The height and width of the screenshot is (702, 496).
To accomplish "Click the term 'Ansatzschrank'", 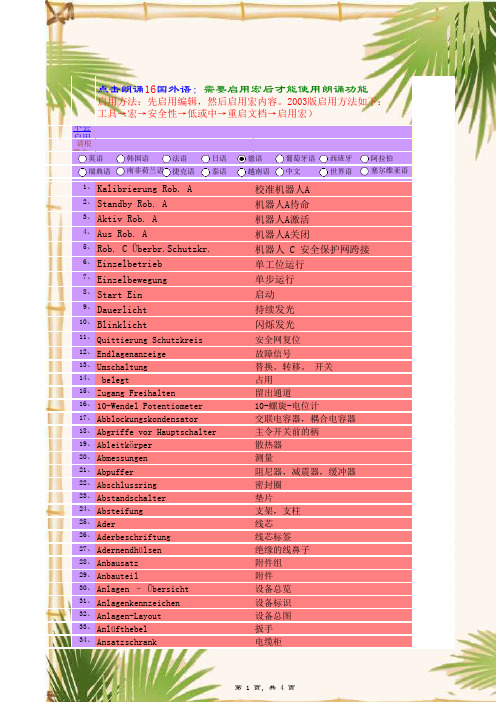I will tap(127, 642).
